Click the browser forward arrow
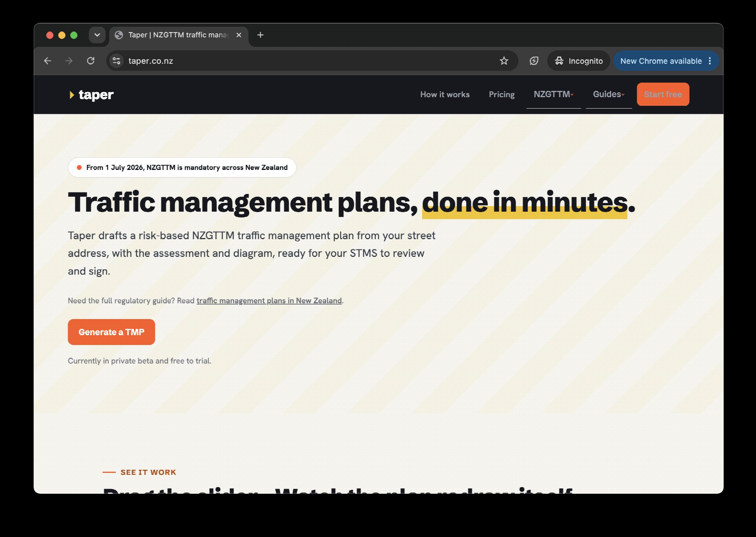 [69, 61]
